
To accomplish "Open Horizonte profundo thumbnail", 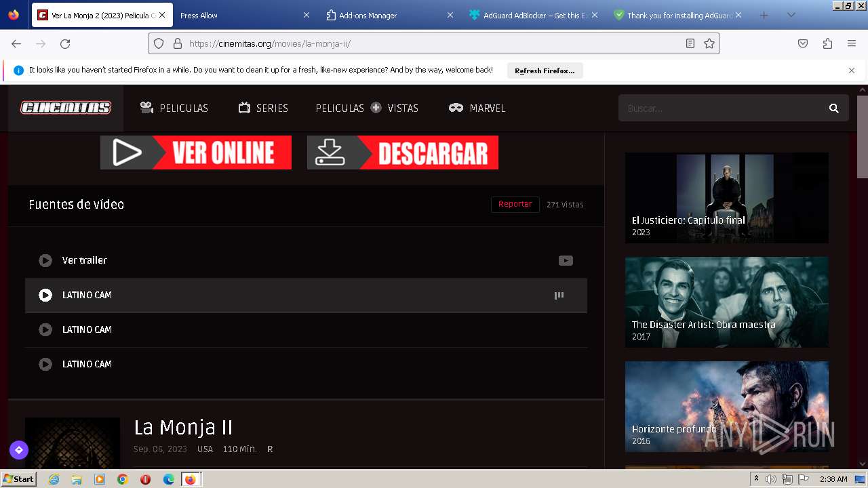I will point(727,407).
